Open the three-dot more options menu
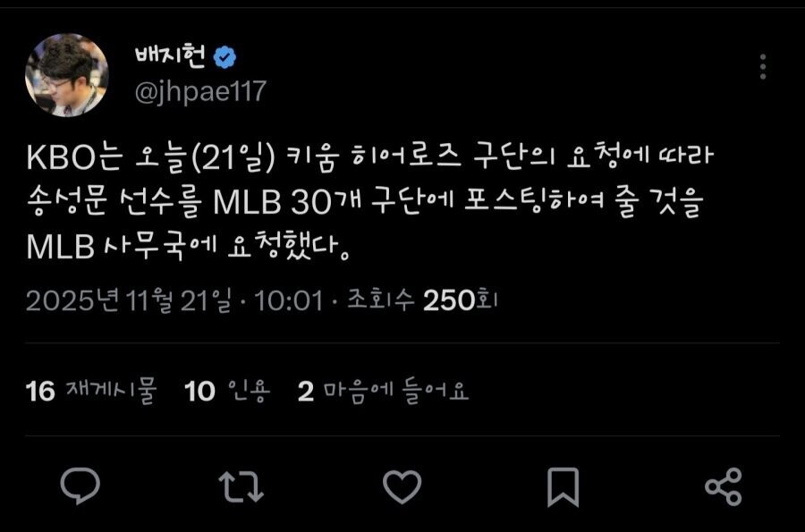805x532 pixels. coord(763,67)
